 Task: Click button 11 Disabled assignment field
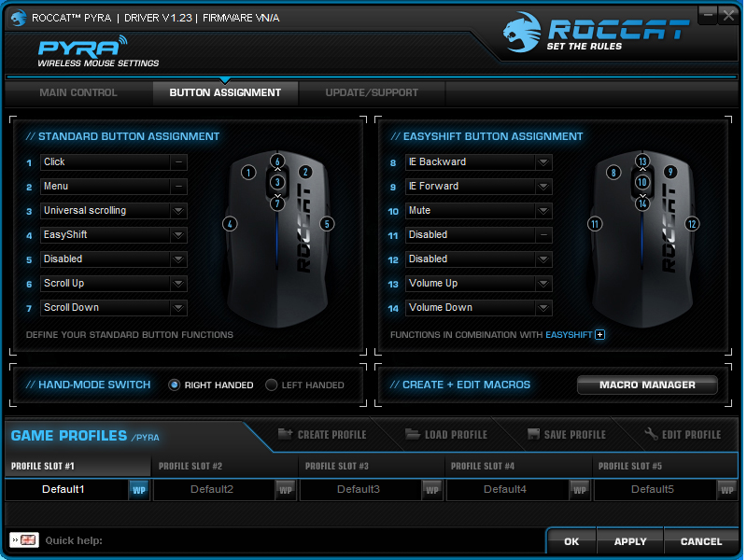pos(479,235)
